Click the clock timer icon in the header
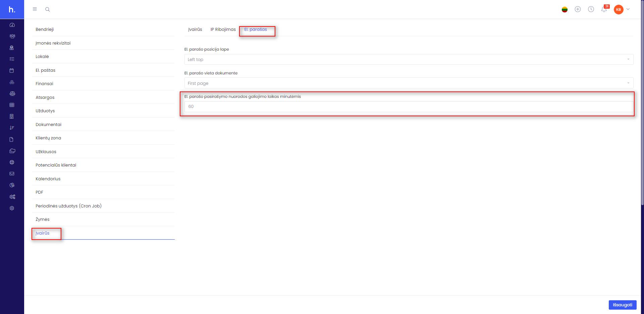The width and height of the screenshot is (644, 314). (x=591, y=9)
